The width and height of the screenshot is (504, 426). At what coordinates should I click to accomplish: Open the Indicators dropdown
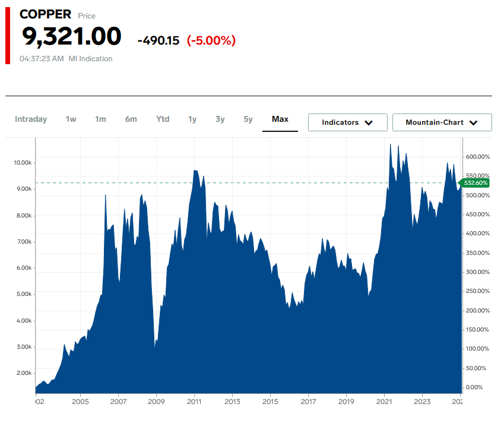tap(347, 122)
